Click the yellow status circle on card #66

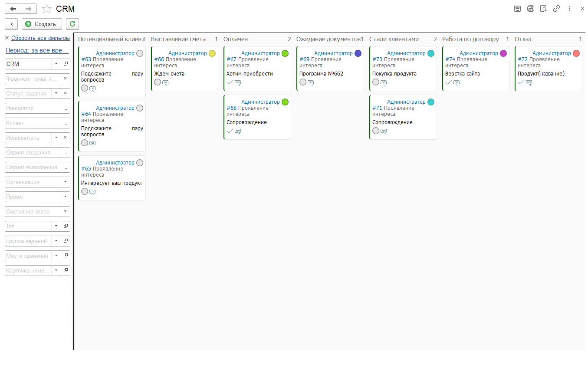pos(212,53)
